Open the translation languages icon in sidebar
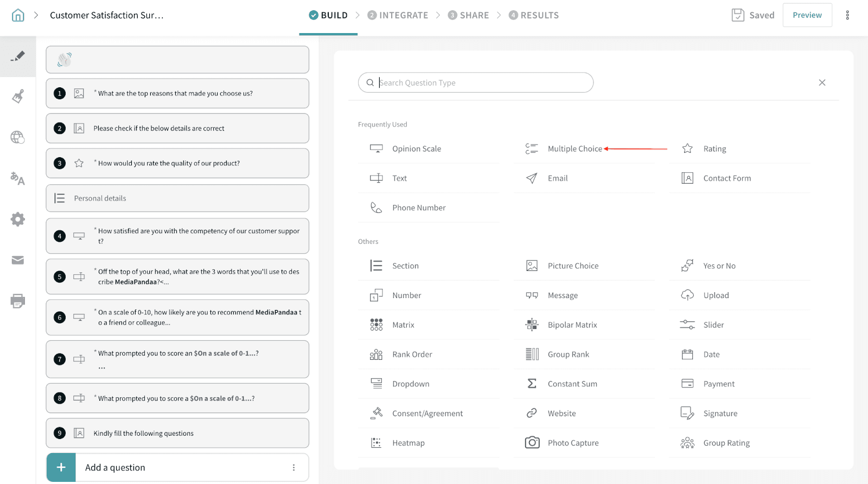This screenshot has width=868, height=484. click(18, 178)
